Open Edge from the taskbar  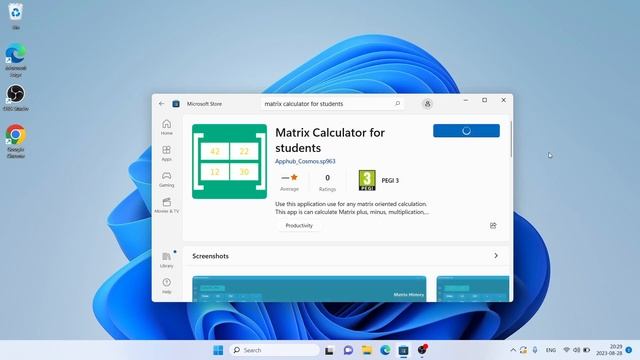[x=385, y=350]
